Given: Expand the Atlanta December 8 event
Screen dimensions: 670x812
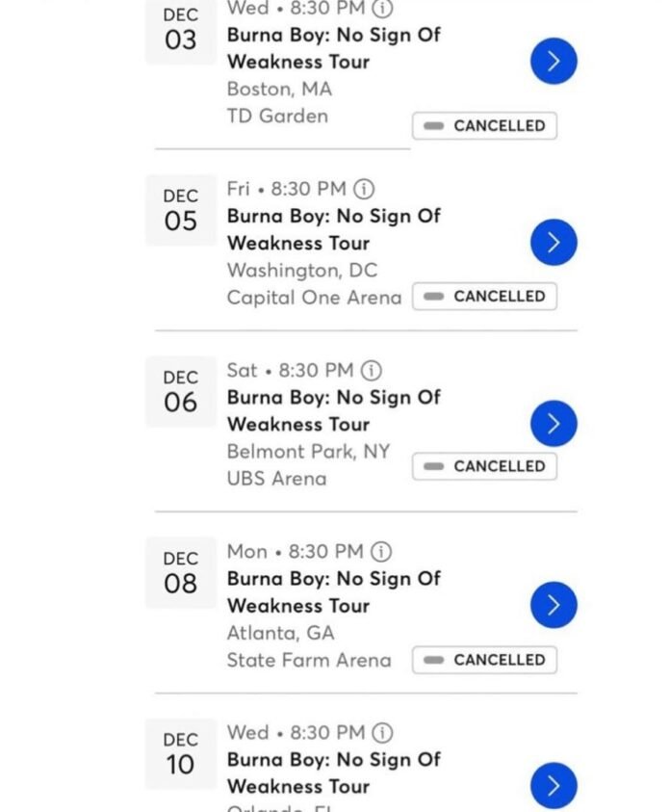Looking at the screenshot, I should coord(553,605).
